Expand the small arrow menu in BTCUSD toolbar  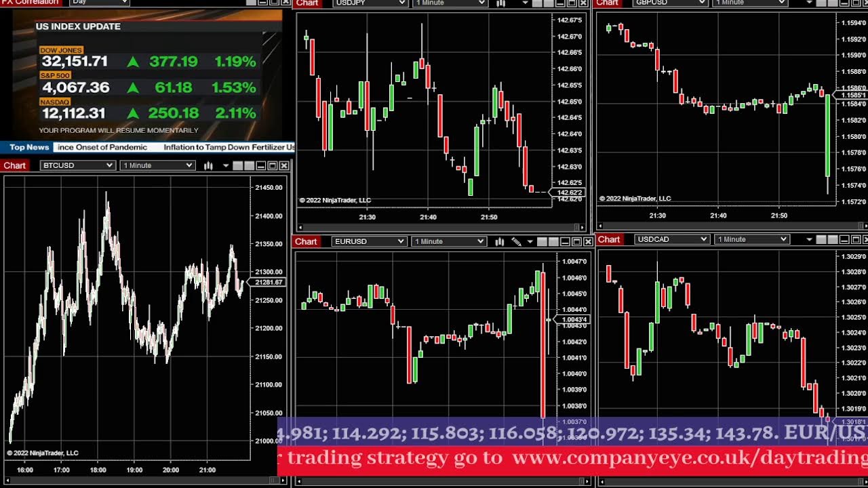(x=226, y=165)
